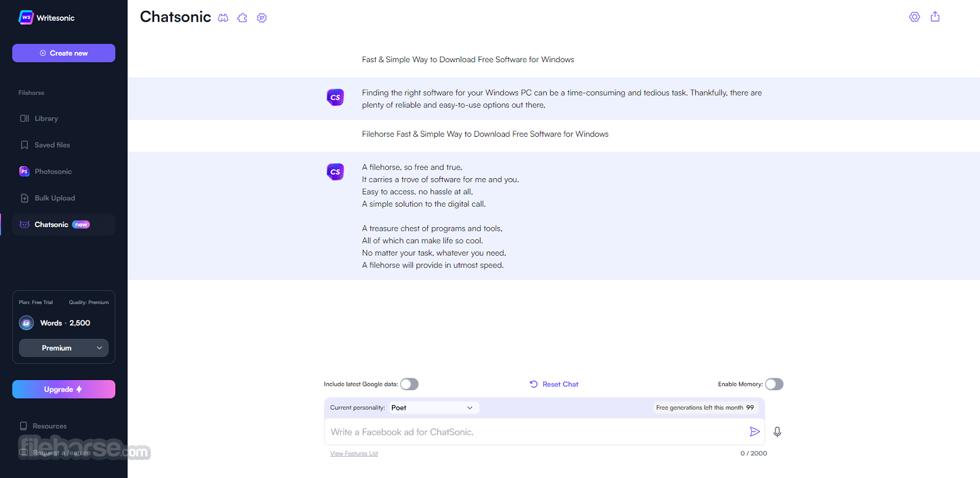Click the share/export icon at top right
This screenshot has width=980, height=478.
[x=935, y=17]
